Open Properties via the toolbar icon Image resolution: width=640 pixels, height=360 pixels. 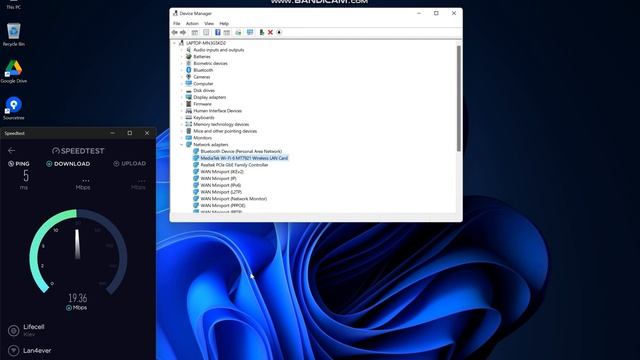[x=206, y=32]
